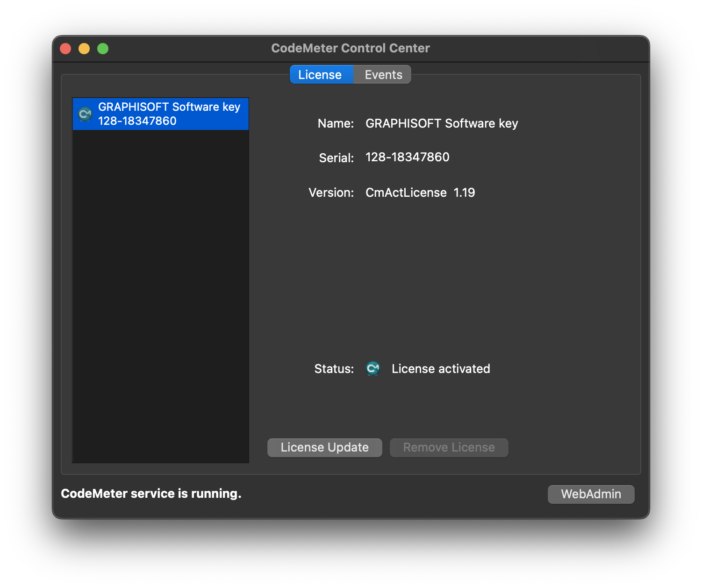The height and width of the screenshot is (588, 702).
Task: Click the Status: label
Action: 334,369
